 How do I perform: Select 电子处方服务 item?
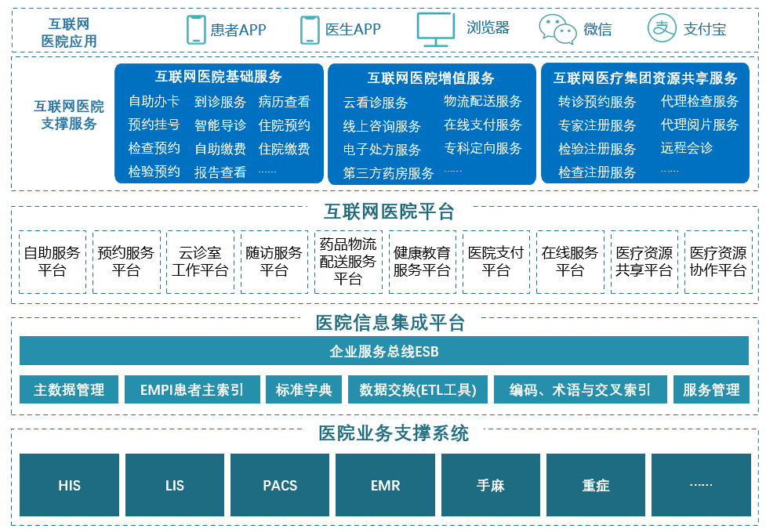[382, 150]
